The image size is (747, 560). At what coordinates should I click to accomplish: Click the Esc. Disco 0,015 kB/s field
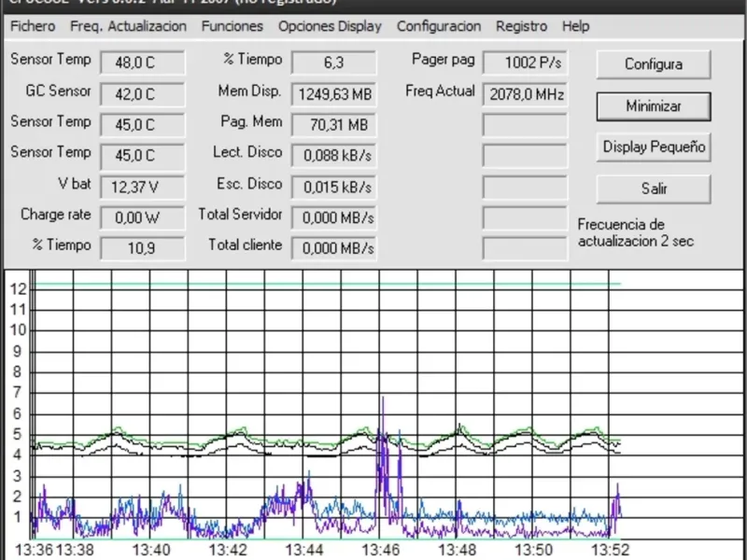333,188
